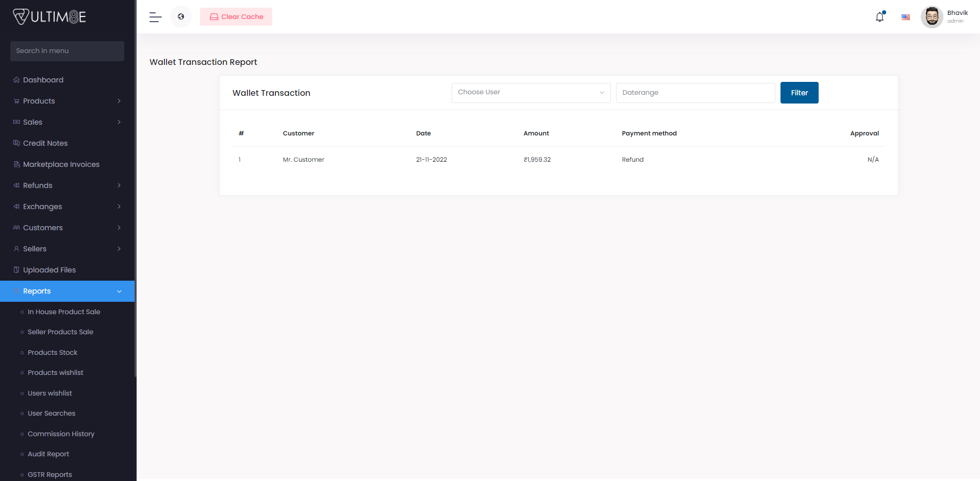This screenshot has width=980, height=481.
Task: Click Bhavik's profile avatar
Action: [x=932, y=17]
